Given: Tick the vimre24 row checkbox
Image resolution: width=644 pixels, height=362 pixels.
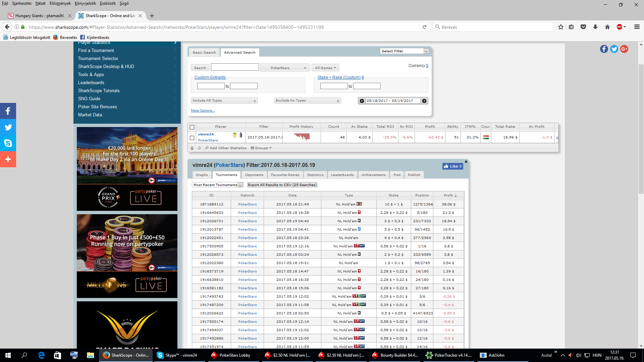Looking at the screenshot, I should [x=192, y=138].
